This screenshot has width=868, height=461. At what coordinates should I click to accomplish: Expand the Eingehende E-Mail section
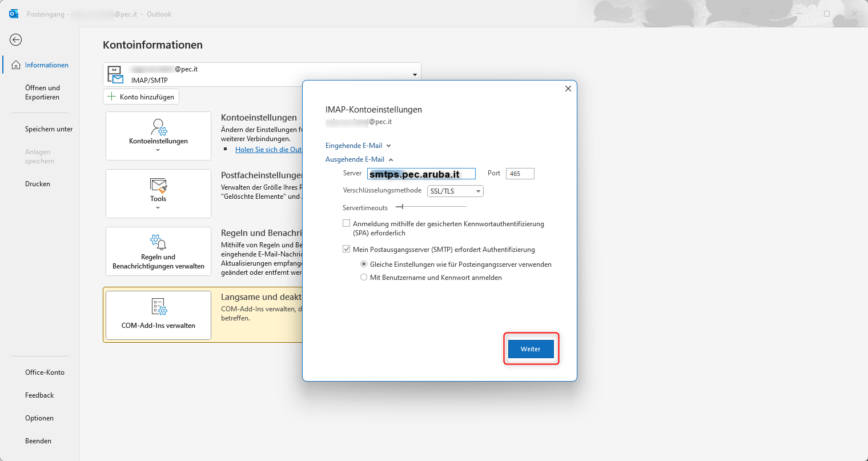(358, 146)
